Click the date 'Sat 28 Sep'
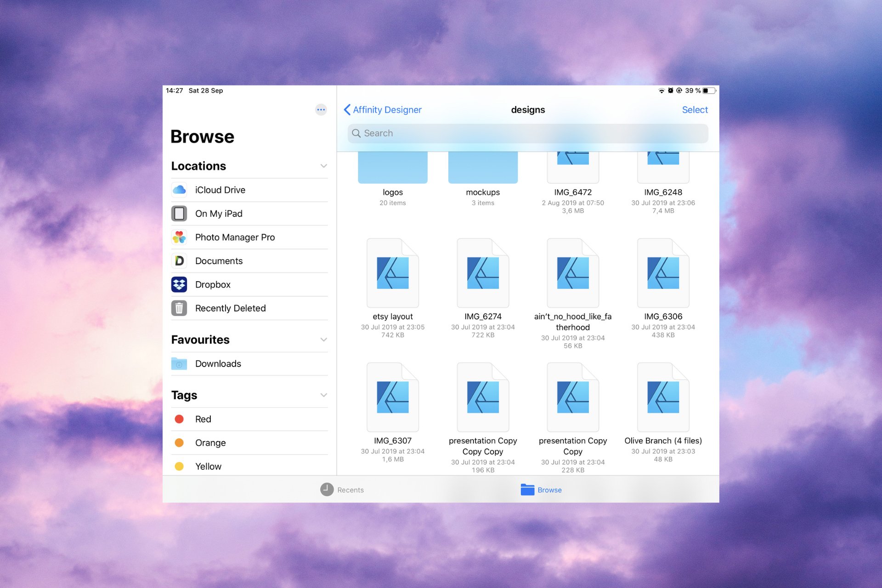The width and height of the screenshot is (882, 588). pyautogui.click(x=206, y=90)
